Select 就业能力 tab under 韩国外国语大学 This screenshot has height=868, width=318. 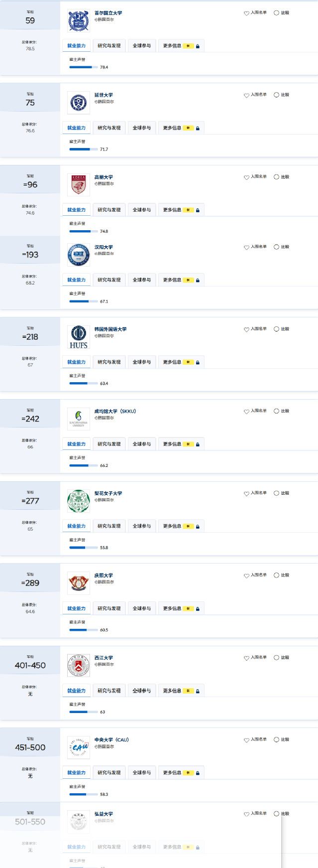[x=76, y=362]
